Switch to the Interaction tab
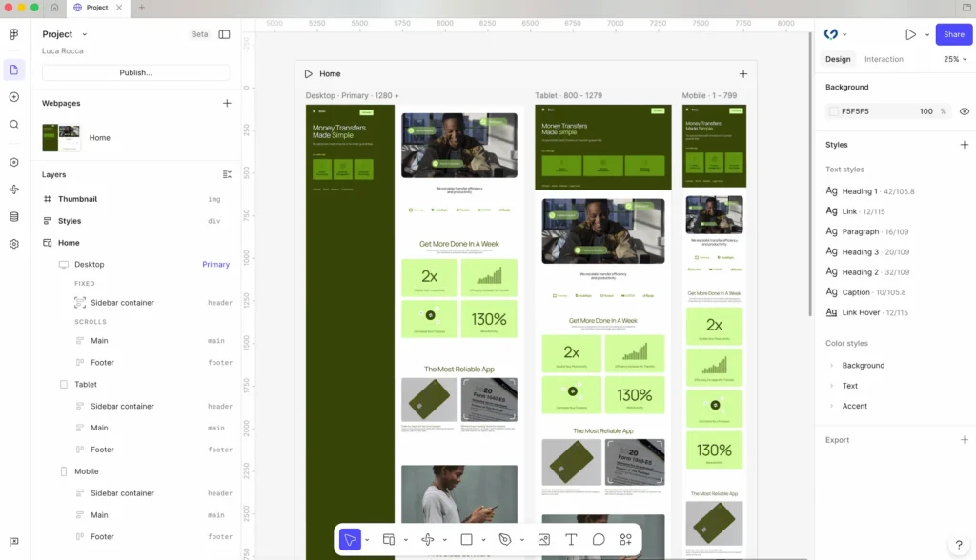976x560 pixels. tap(884, 59)
